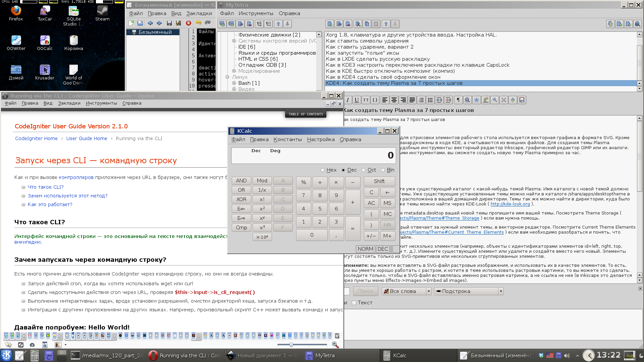This screenshot has height=362, width=644.
Task: Toggle the Shift button in KCalc
Action: click(379, 181)
